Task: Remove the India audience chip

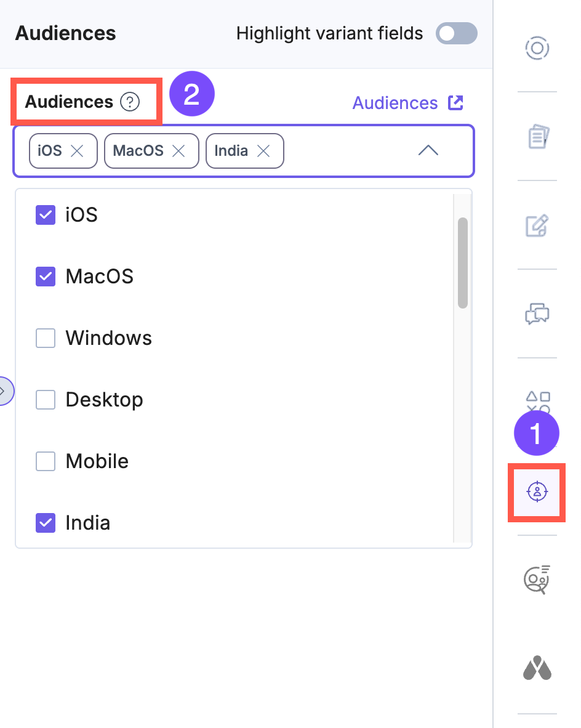Action: (263, 151)
